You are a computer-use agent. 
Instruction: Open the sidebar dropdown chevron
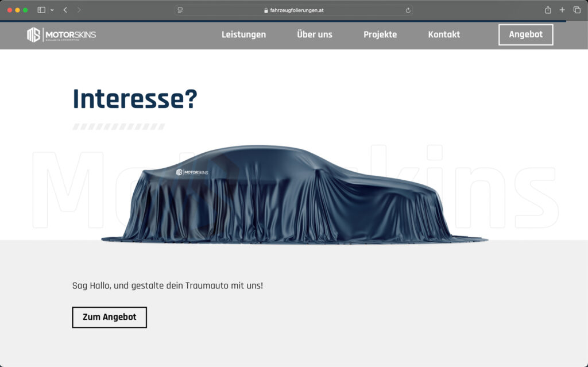(x=52, y=9)
